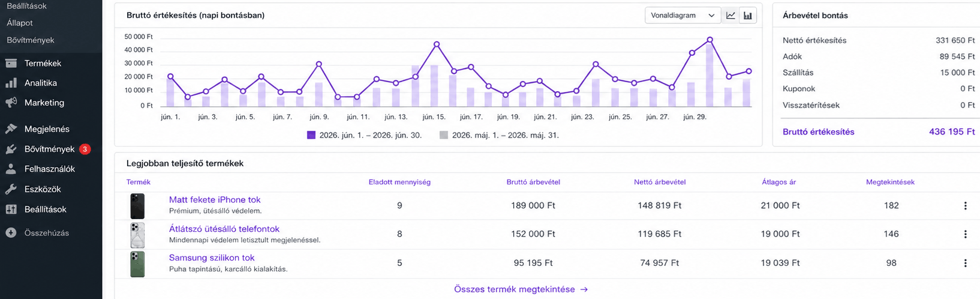Click the 74 957 Ft net revenue cell

coord(660,263)
